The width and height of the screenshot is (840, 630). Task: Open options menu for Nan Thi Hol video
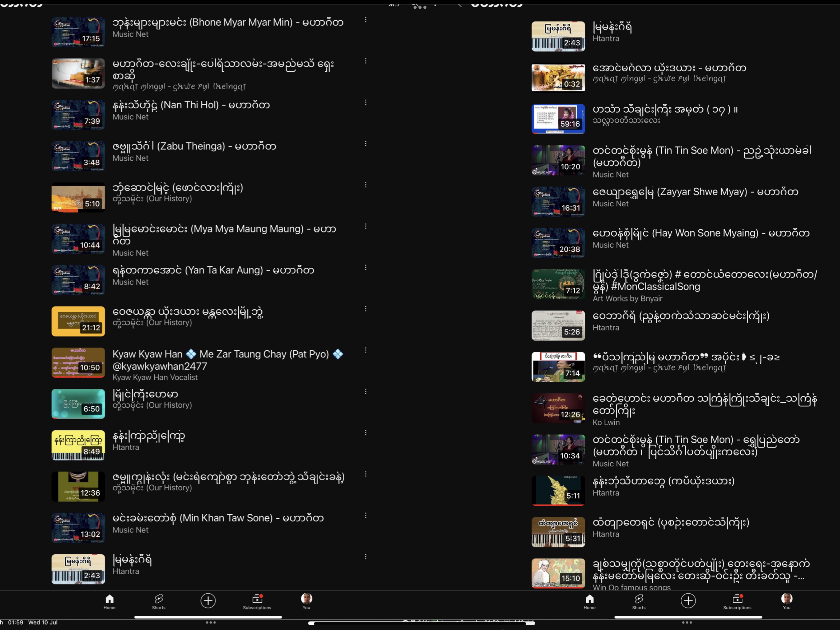tap(366, 102)
